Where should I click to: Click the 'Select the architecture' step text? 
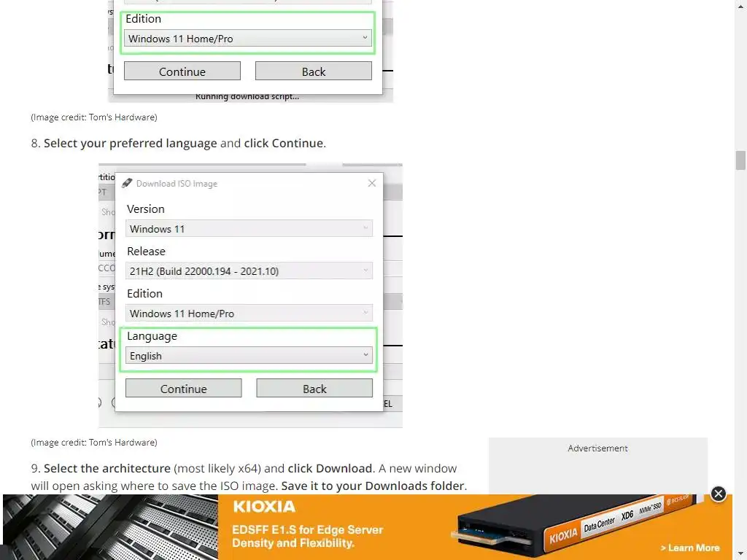(x=107, y=469)
